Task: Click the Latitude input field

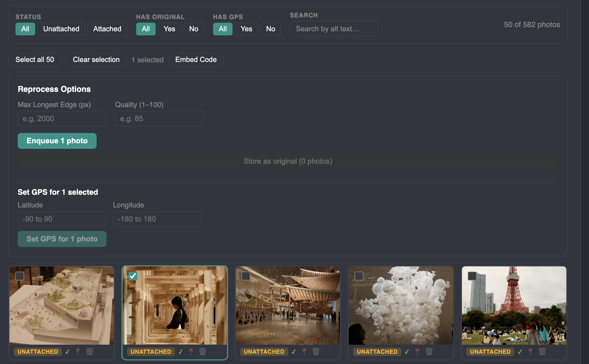Action: click(x=62, y=219)
